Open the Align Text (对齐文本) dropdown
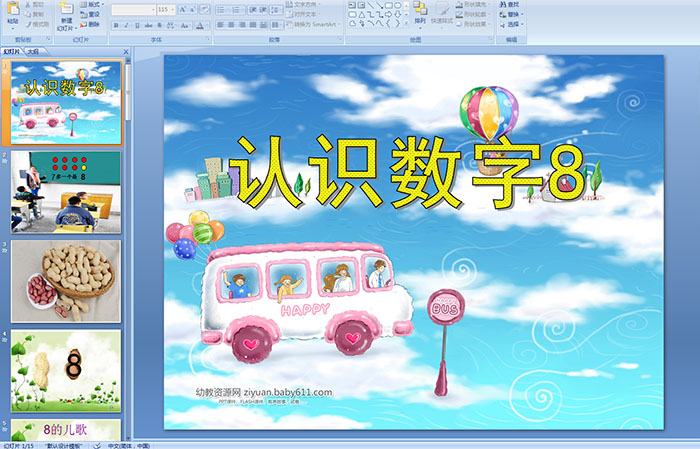 coord(303,14)
